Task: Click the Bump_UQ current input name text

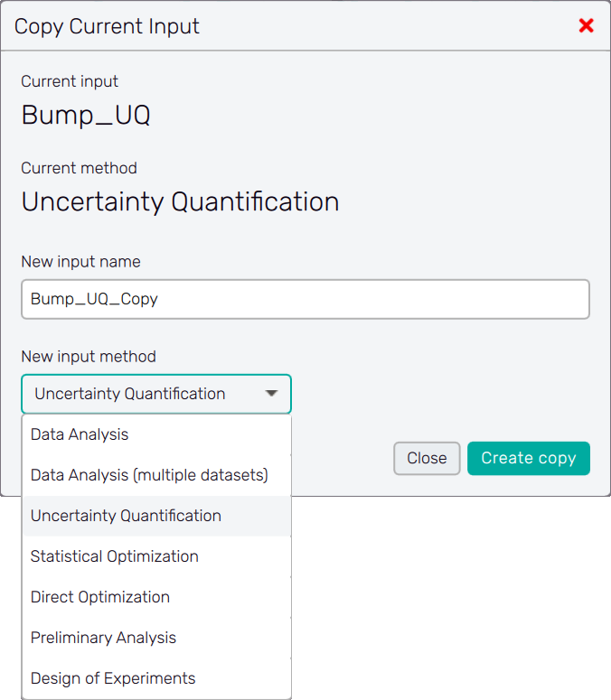Action: [x=86, y=116]
